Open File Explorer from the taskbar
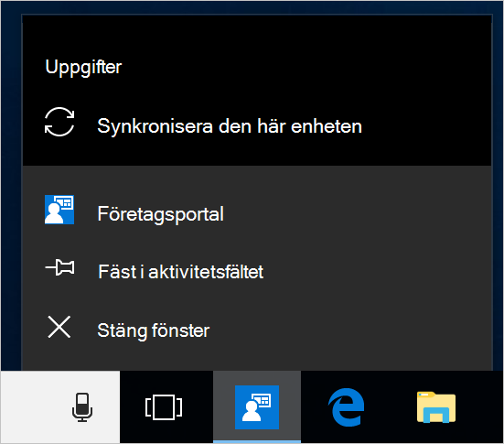The image size is (504, 444). (x=436, y=407)
